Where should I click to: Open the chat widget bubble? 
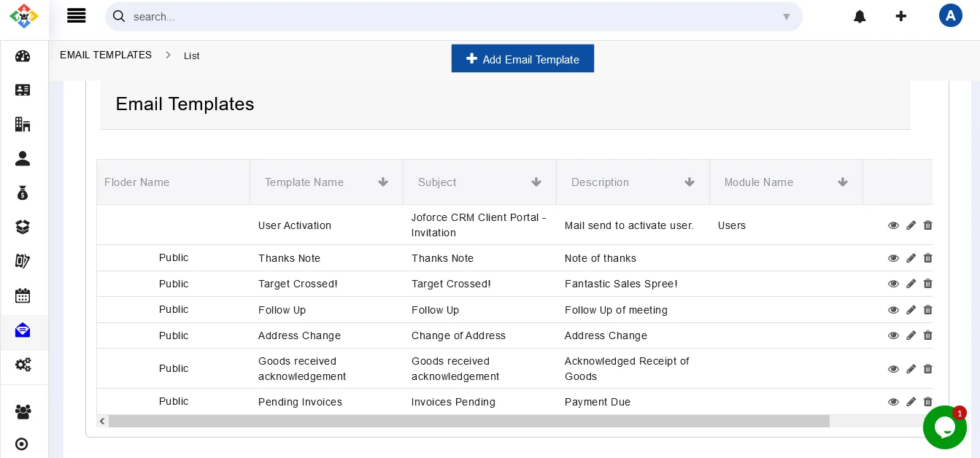[945, 427]
